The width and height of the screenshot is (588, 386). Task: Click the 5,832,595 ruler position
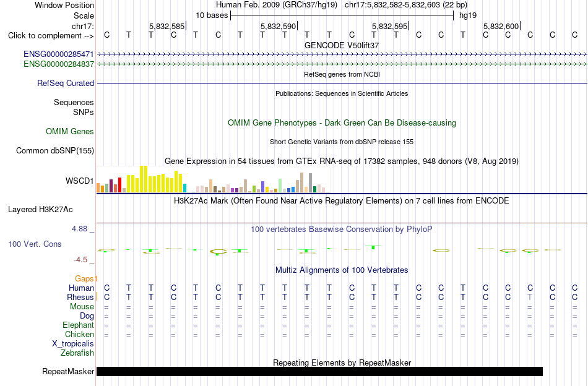[389, 26]
